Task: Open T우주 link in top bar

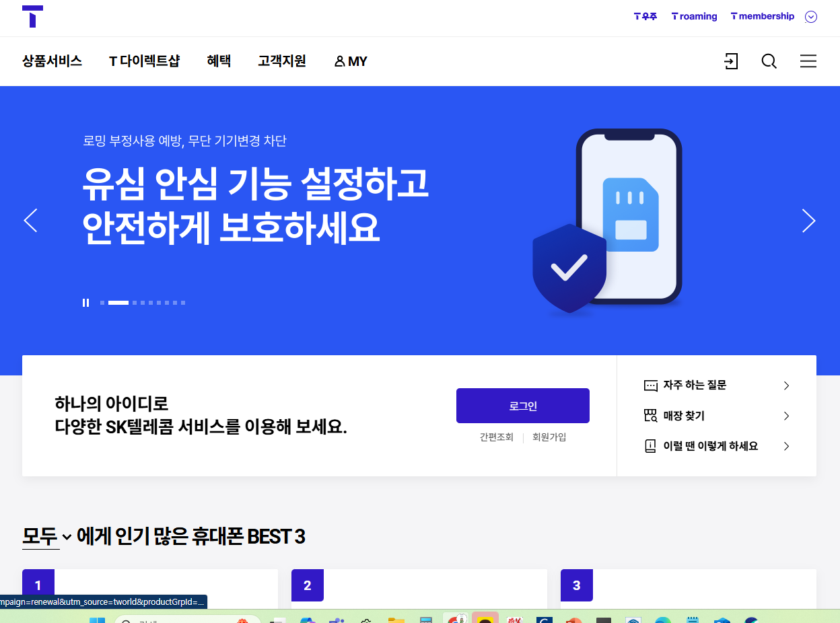Action: pos(645,16)
